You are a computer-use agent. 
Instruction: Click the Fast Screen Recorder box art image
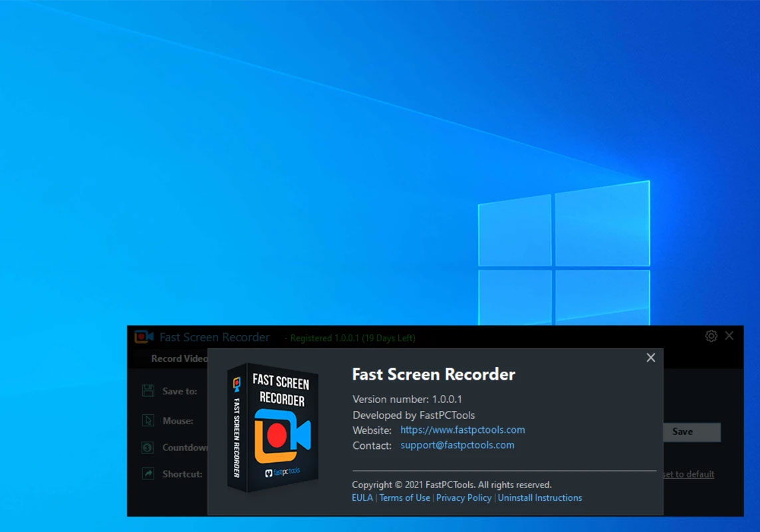[x=273, y=427]
